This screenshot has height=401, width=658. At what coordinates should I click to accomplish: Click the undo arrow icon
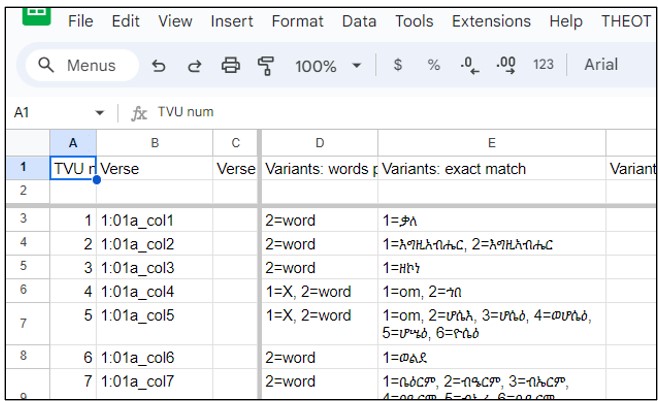tap(158, 66)
